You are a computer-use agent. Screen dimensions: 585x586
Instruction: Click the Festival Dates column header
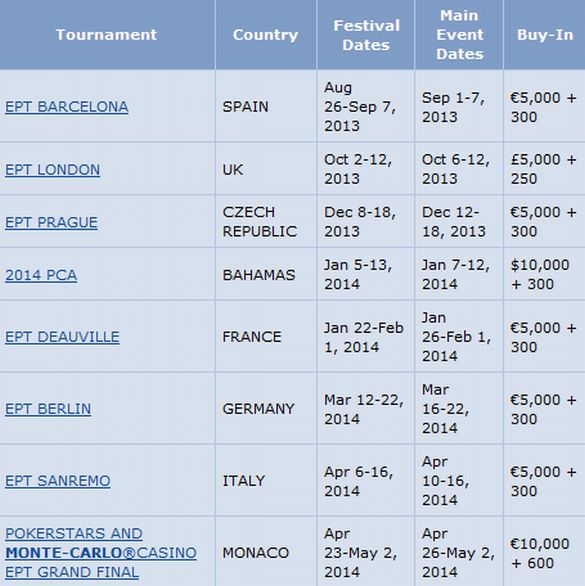click(x=366, y=35)
